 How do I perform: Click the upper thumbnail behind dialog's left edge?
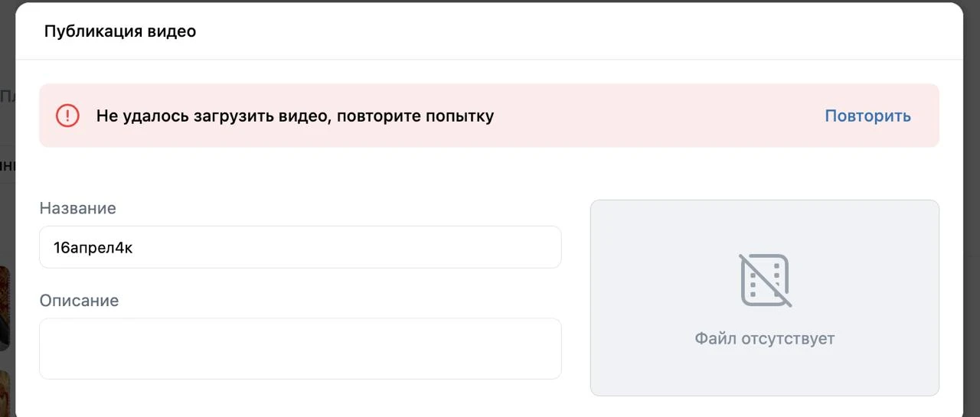5,306
